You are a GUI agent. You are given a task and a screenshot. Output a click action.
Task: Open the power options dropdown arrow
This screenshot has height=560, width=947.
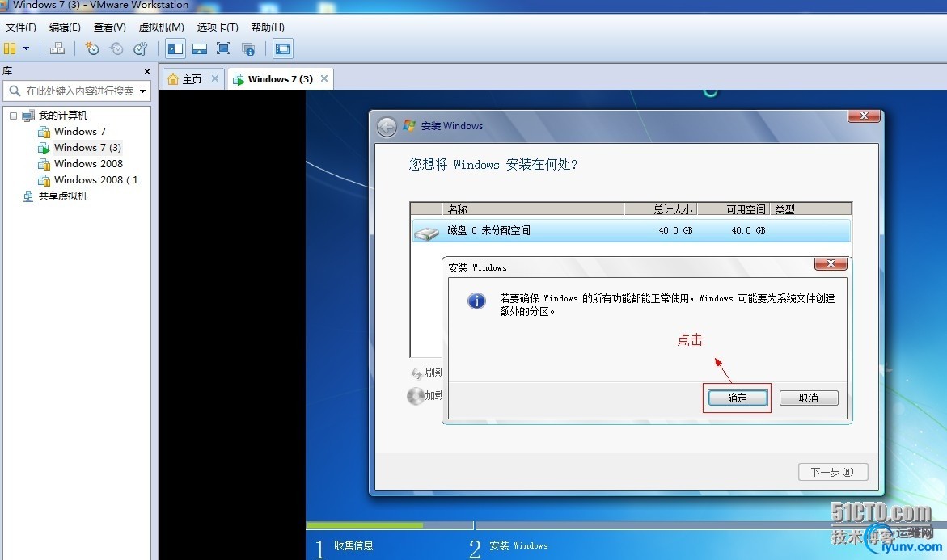pyautogui.click(x=26, y=48)
